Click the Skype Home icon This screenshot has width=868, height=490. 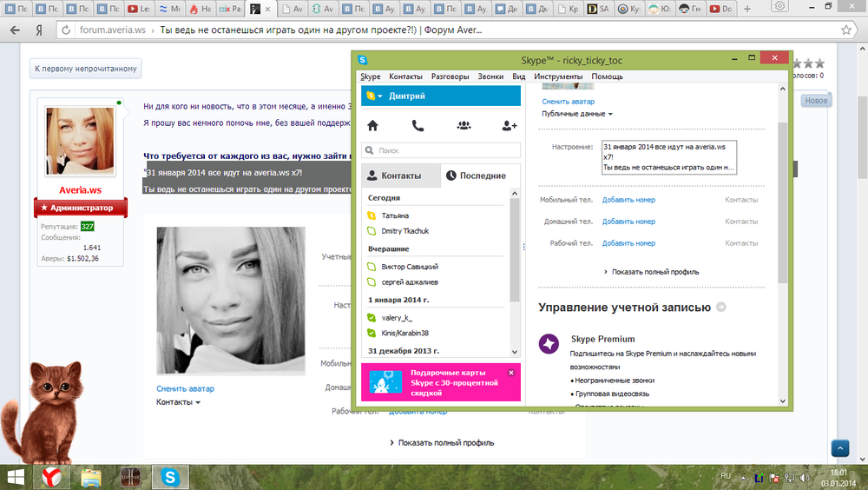[372, 125]
